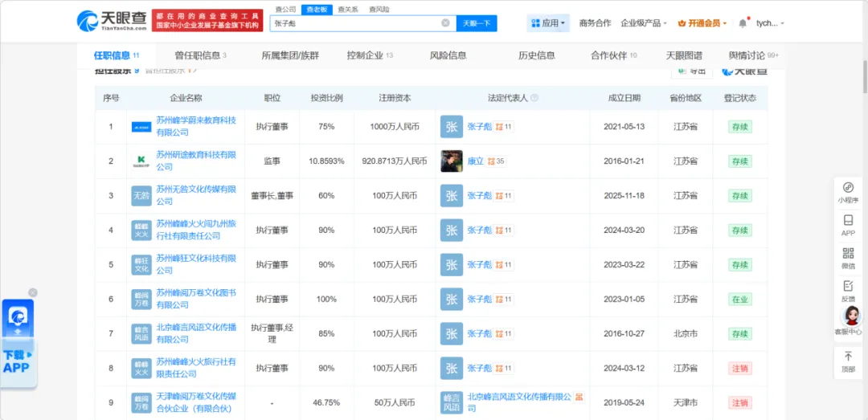This screenshot has height=420, width=868.
Task: Click the 客服中心 customer service avatar
Action: [848, 321]
